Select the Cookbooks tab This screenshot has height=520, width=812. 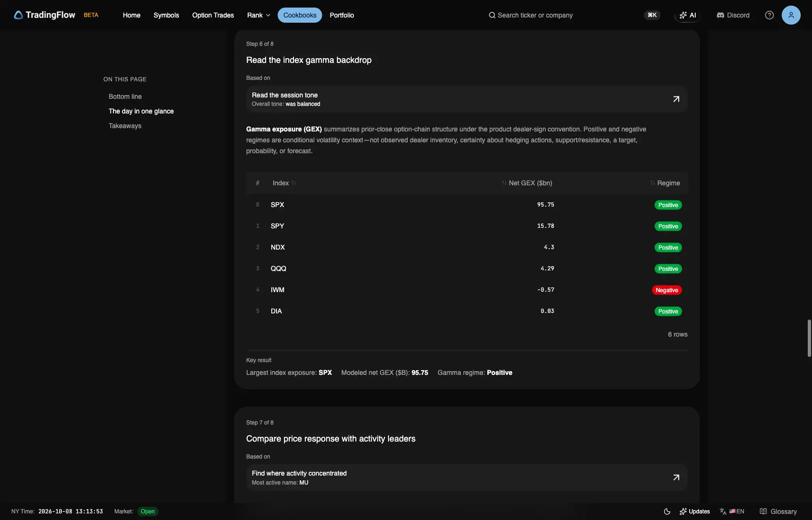[300, 15]
